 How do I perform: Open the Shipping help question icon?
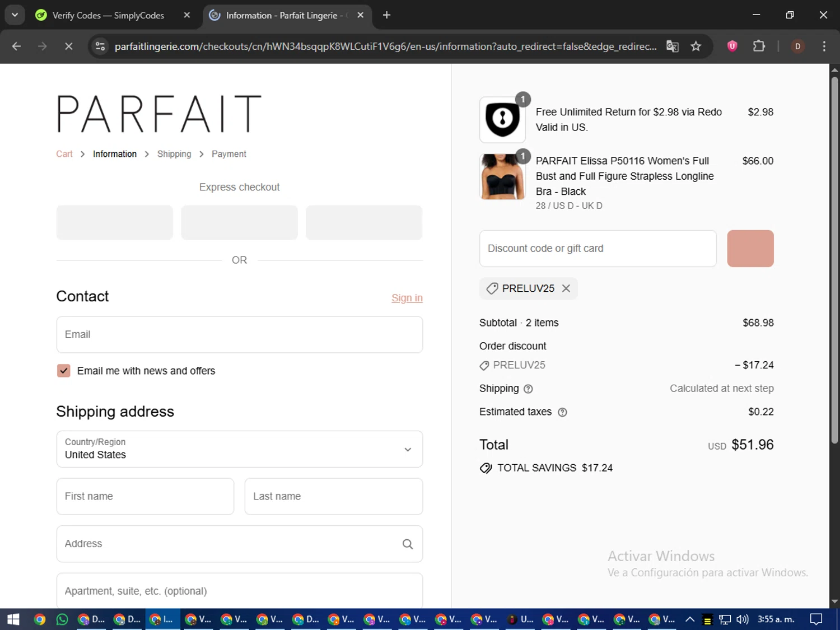(x=528, y=389)
